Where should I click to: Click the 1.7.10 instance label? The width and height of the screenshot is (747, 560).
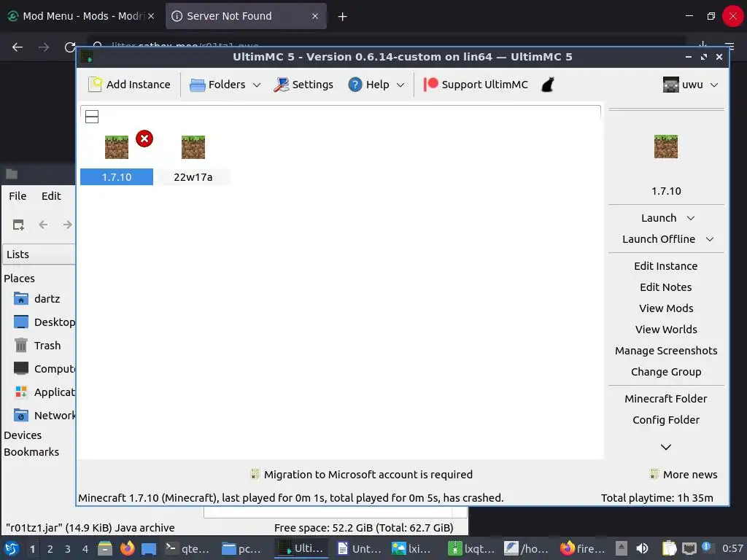click(x=117, y=177)
